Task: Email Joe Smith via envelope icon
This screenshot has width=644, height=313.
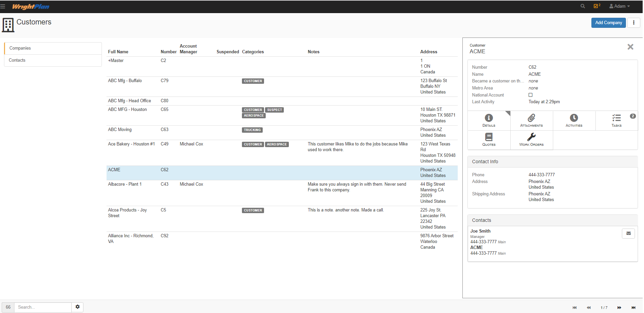Action: [628, 233]
